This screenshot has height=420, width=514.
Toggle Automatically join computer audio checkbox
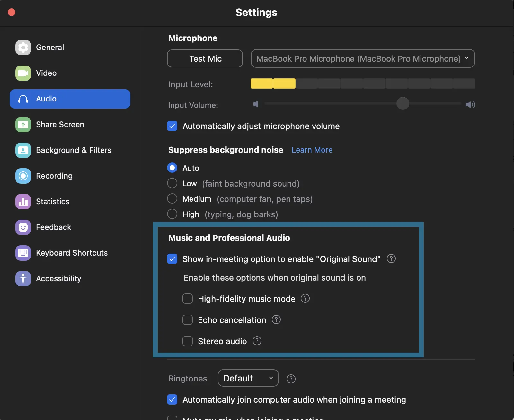tap(172, 399)
